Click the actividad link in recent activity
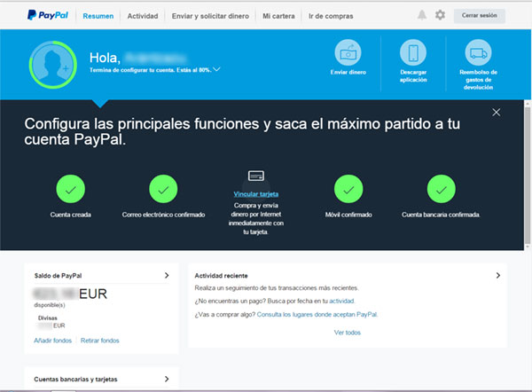This screenshot has height=392, width=532. 341,301
